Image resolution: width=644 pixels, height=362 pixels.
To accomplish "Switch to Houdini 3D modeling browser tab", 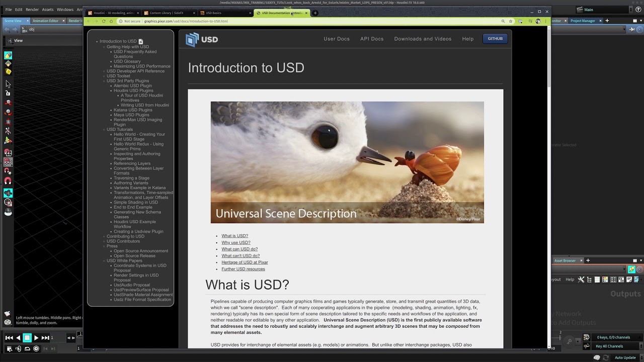I will (113, 13).
